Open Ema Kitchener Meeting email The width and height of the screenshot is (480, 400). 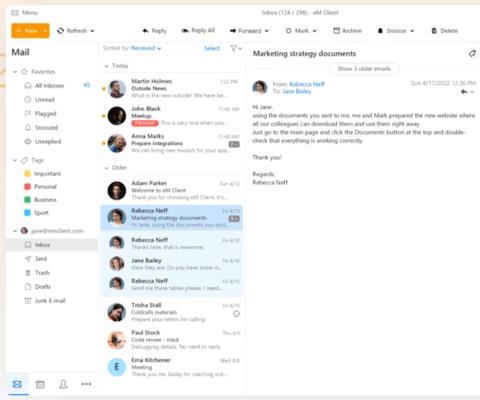(171, 367)
